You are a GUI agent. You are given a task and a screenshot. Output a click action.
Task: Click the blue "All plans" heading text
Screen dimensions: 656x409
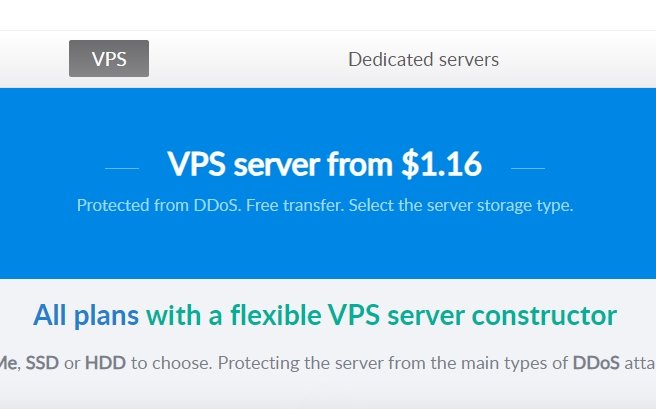pos(86,316)
